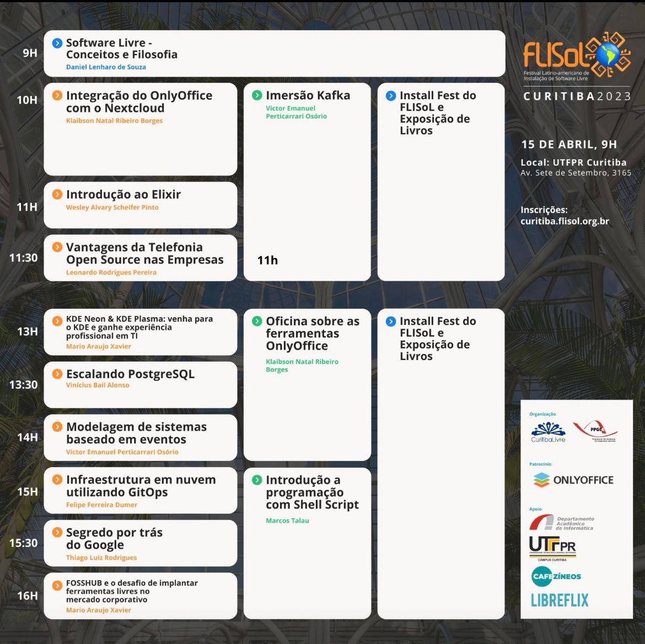Viewport: 645px width, 644px height.
Task: Click the CuritibaLivre organizer logo
Action: [x=549, y=432]
